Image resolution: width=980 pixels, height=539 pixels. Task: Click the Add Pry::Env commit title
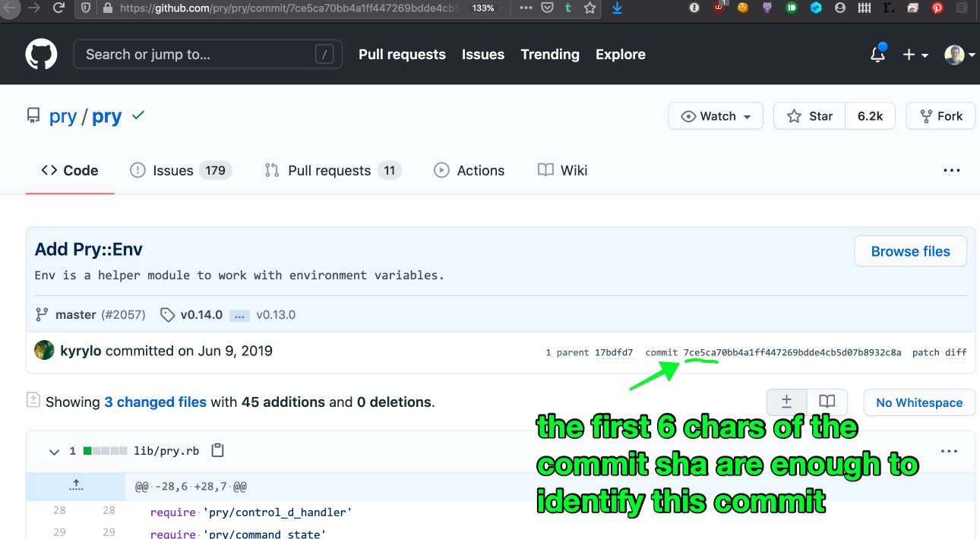click(x=88, y=249)
